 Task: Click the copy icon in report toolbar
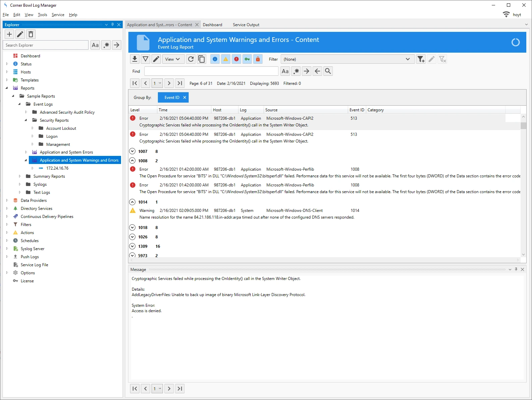pos(201,59)
